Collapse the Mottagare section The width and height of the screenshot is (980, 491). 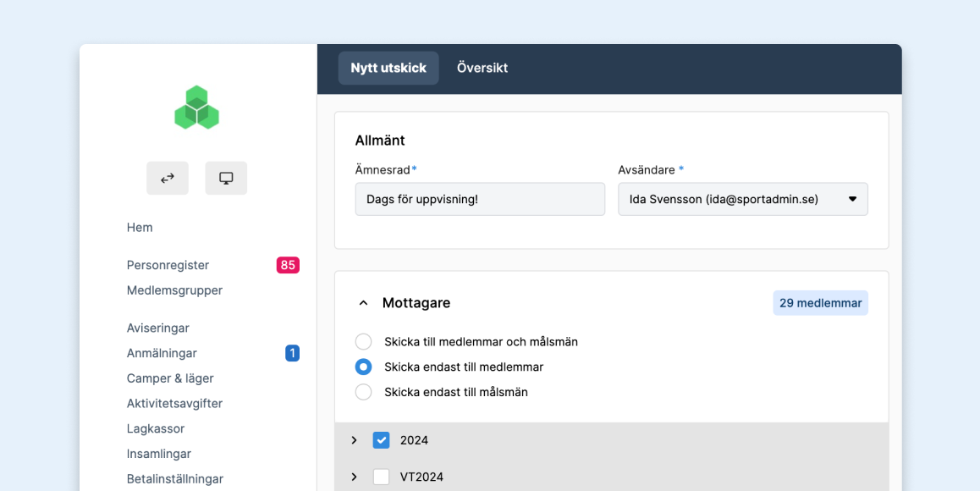(363, 303)
